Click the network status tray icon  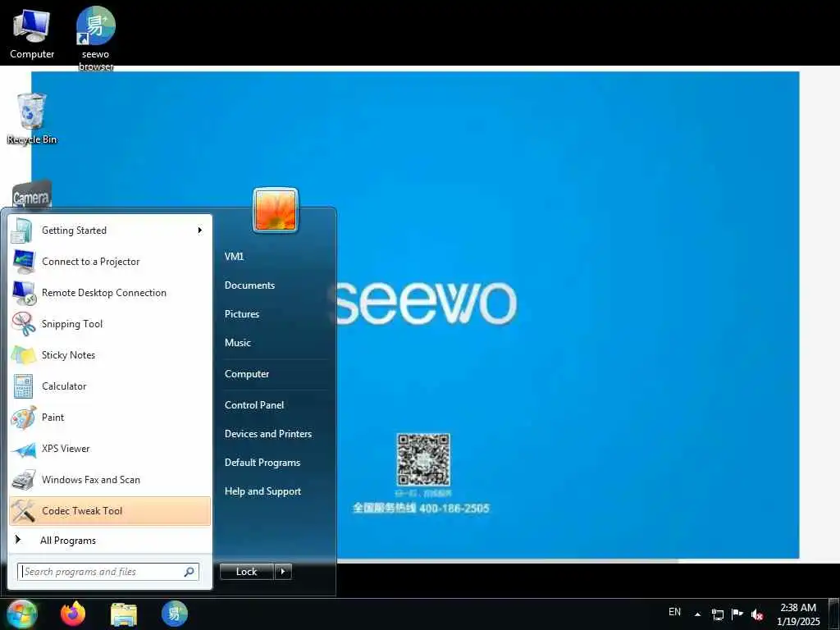tap(717, 614)
